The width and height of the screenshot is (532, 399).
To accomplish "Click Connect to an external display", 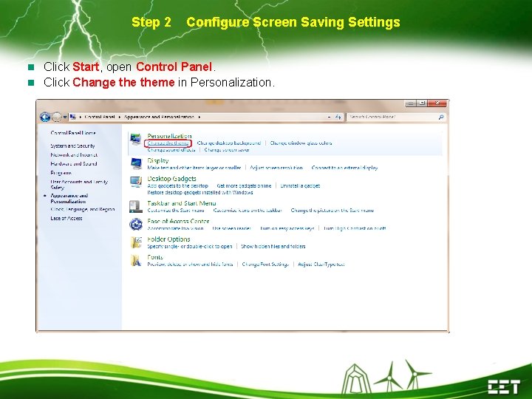I will click(344, 168).
